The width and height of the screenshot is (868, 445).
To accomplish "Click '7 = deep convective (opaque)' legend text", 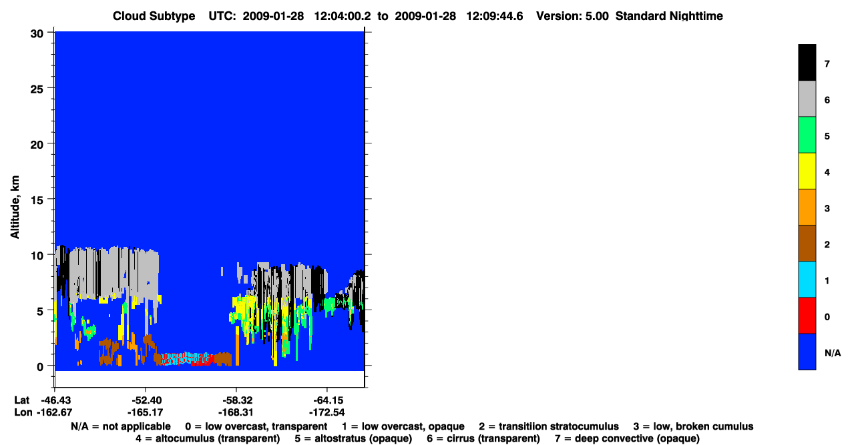I will click(x=627, y=438).
